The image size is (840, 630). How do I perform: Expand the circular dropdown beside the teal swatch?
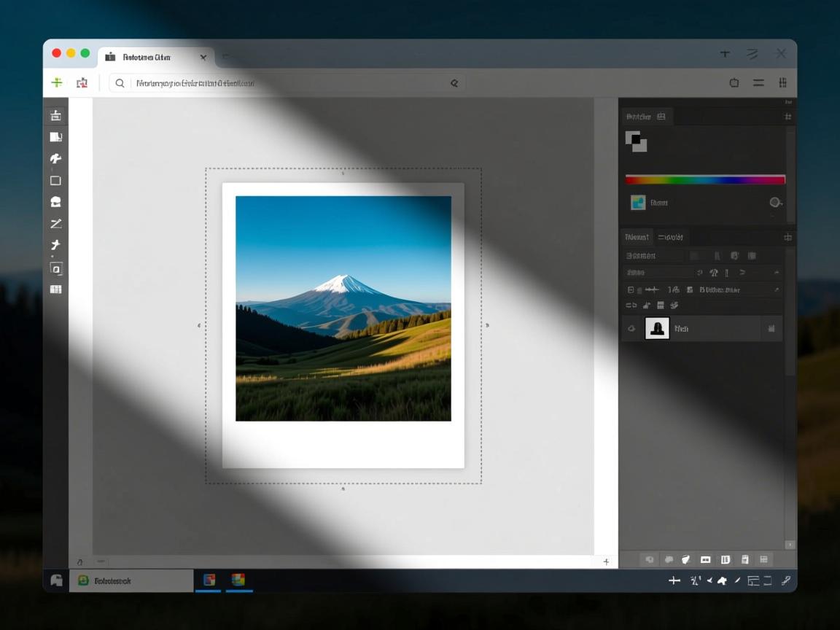click(775, 203)
